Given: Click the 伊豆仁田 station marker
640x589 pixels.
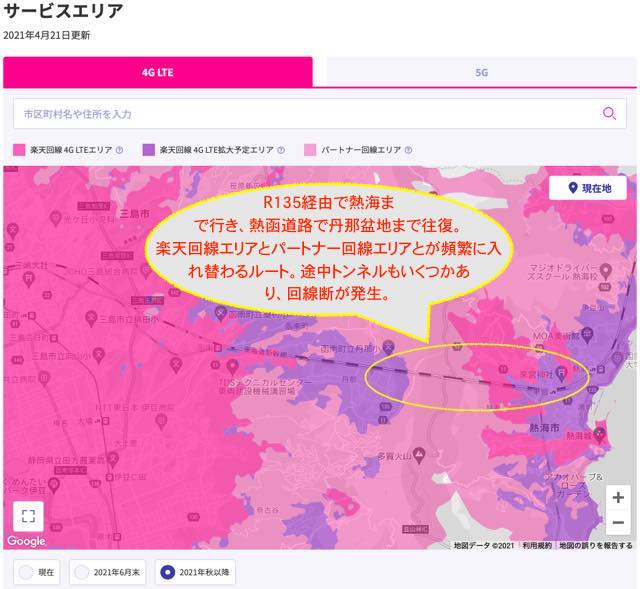Looking at the screenshot, I should tap(109, 476).
